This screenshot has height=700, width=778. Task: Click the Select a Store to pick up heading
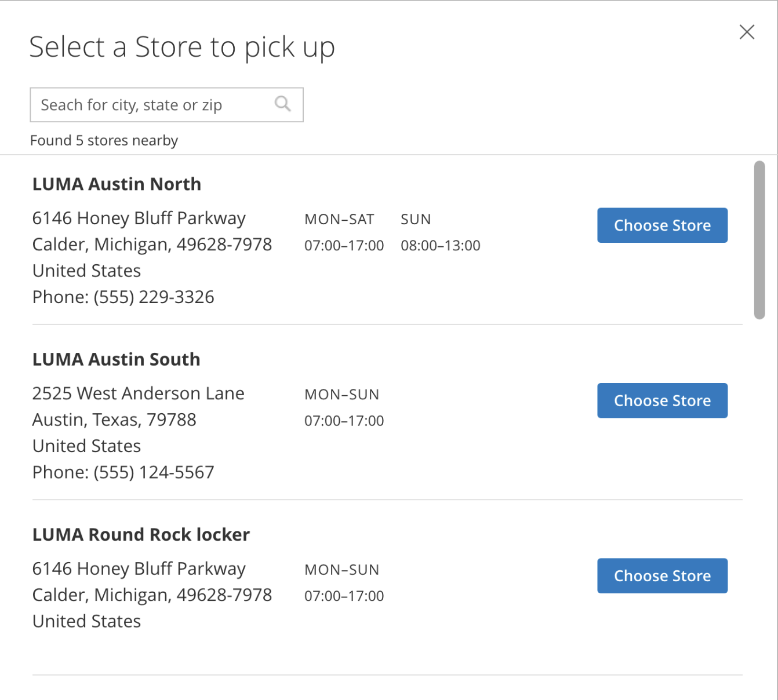182,47
